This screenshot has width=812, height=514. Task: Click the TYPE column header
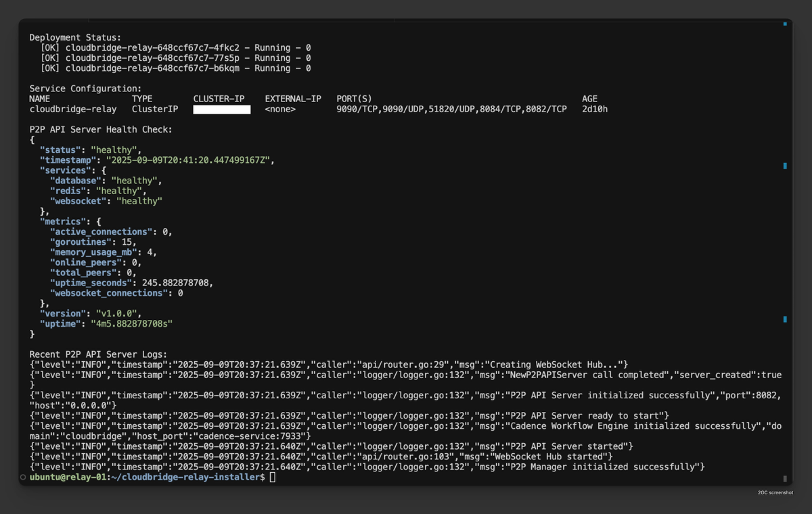pyautogui.click(x=142, y=99)
